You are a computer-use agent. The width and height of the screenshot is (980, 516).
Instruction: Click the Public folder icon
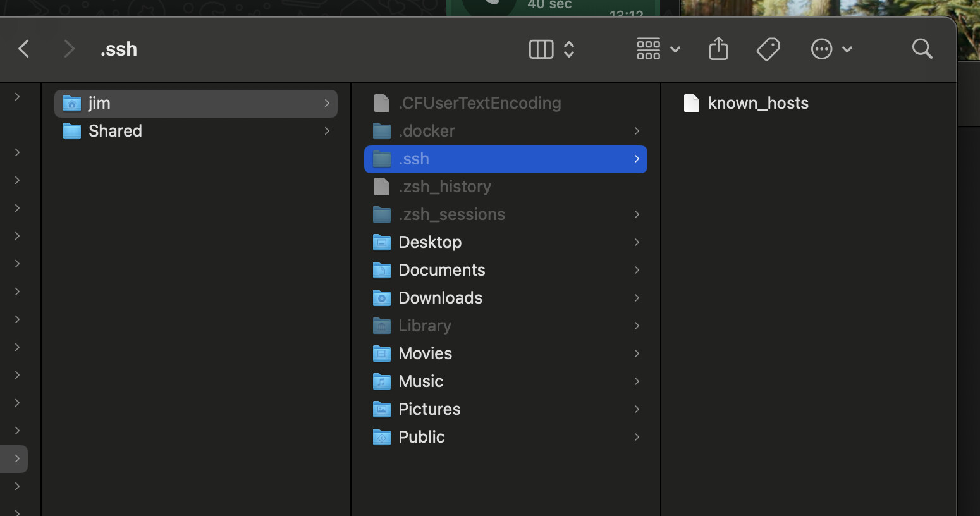coord(382,437)
